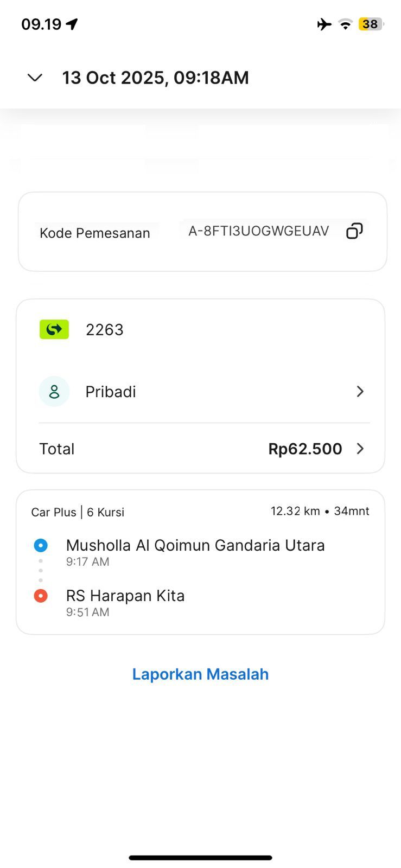Tap the red drop-off location marker

click(41, 596)
